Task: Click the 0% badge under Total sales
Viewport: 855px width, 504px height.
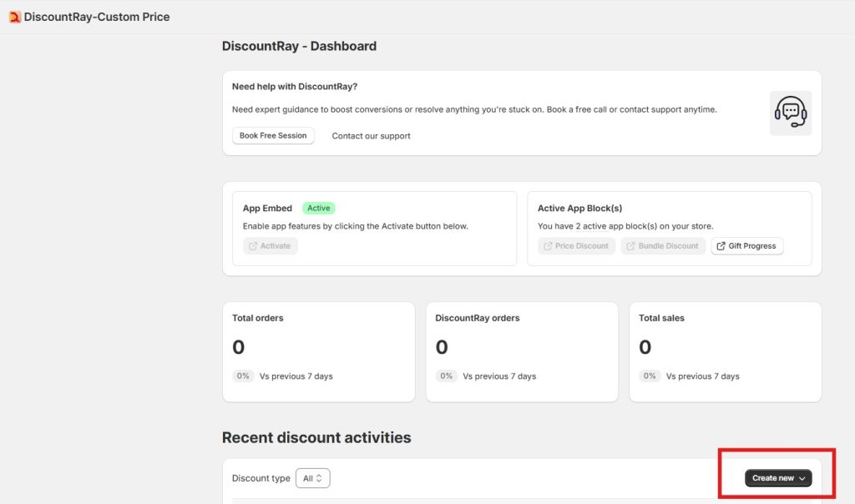Action: click(650, 375)
